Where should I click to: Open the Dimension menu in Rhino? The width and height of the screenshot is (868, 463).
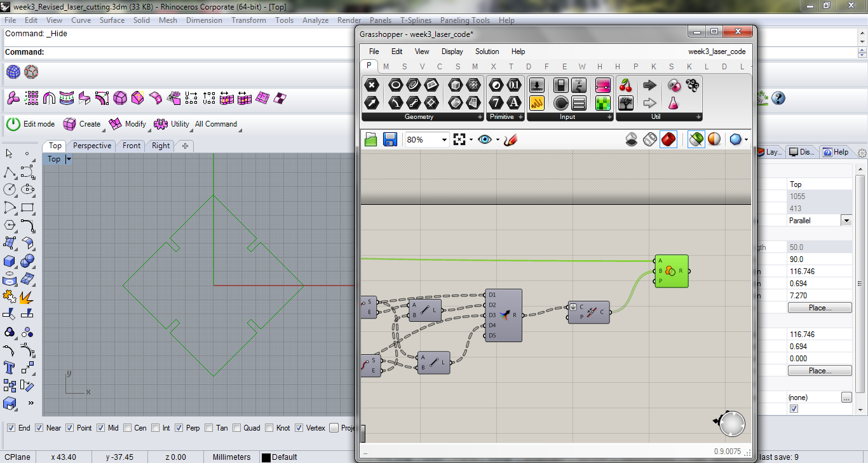pyautogui.click(x=204, y=20)
